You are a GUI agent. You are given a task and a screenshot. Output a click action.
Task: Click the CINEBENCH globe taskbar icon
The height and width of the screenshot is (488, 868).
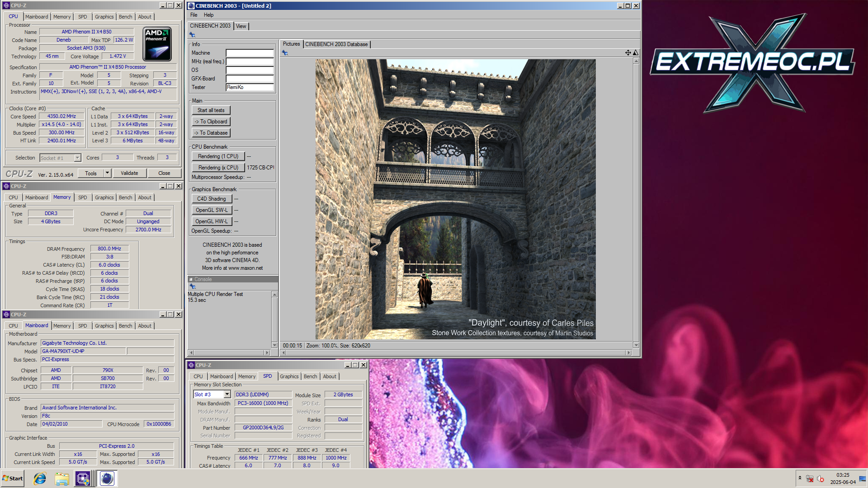(107, 479)
